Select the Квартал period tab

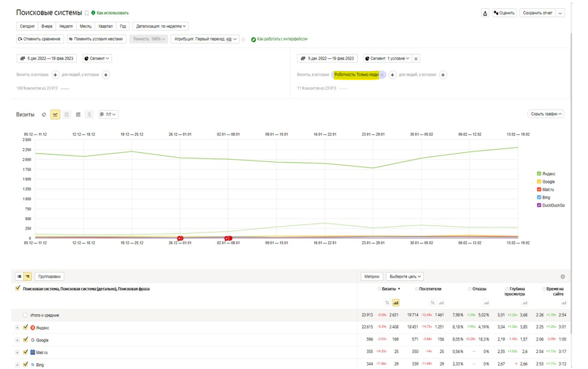[105, 26]
